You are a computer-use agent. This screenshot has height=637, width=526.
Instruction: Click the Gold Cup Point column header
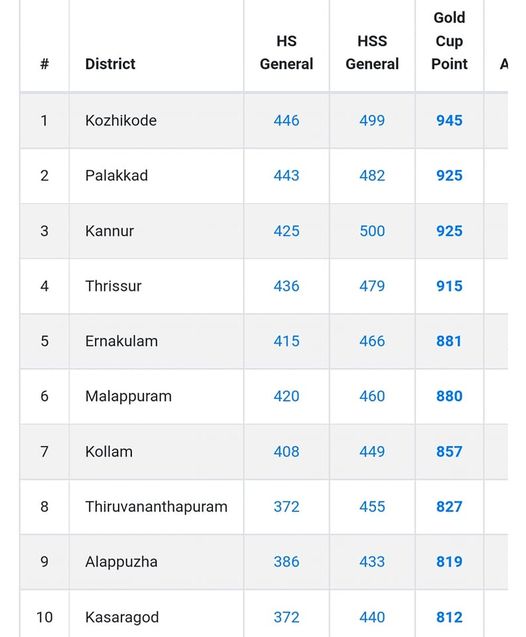[449, 41]
